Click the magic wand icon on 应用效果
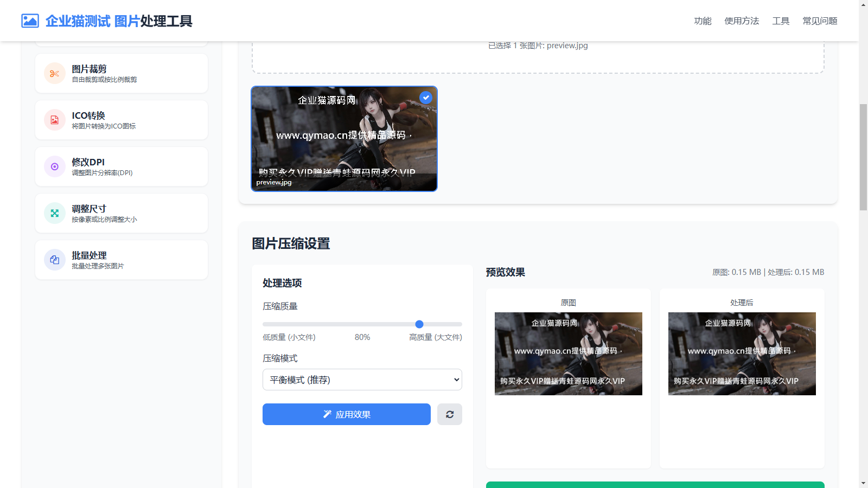Image resolution: width=868 pixels, height=488 pixels. pyautogui.click(x=326, y=414)
